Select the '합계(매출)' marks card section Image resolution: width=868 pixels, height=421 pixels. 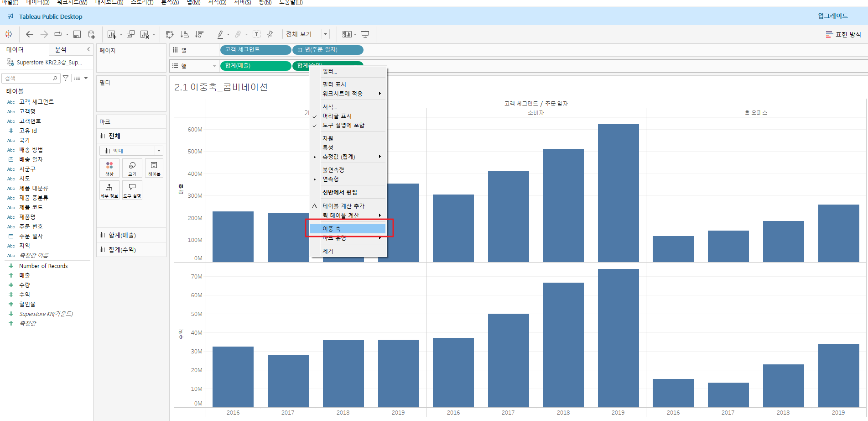click(x=131, y=235)
